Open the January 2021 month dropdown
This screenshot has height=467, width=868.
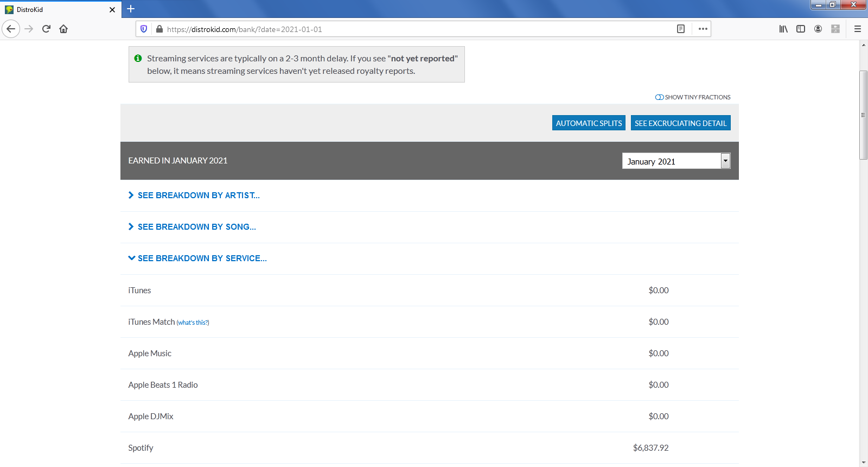click(x=676, y=161)
